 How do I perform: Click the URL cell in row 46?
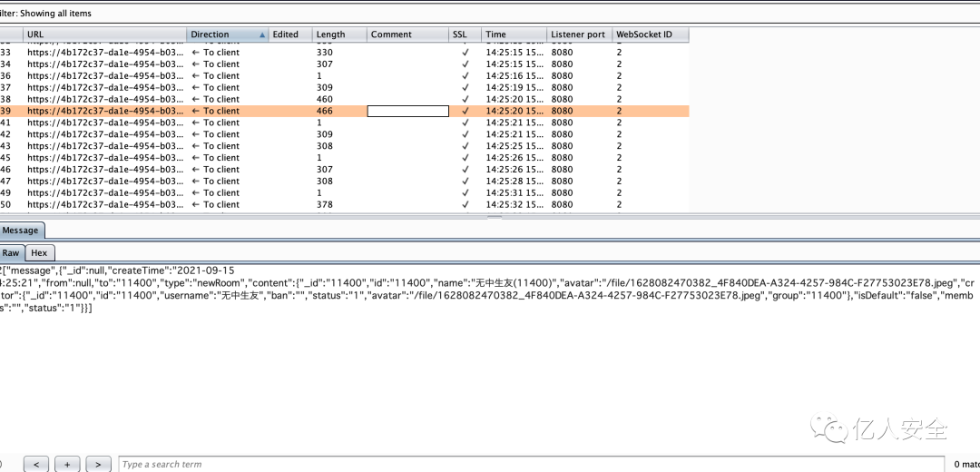coord(105,170)
